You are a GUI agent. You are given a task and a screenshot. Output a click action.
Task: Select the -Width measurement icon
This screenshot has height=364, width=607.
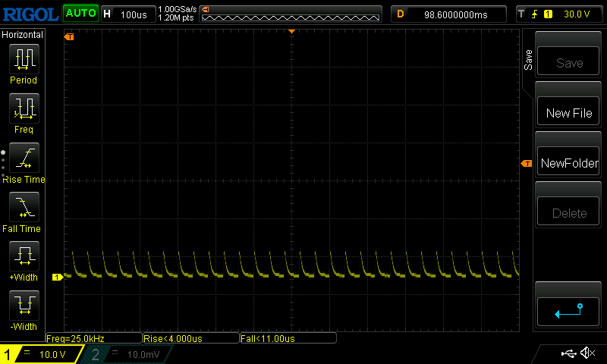click(x=24, y=305)
